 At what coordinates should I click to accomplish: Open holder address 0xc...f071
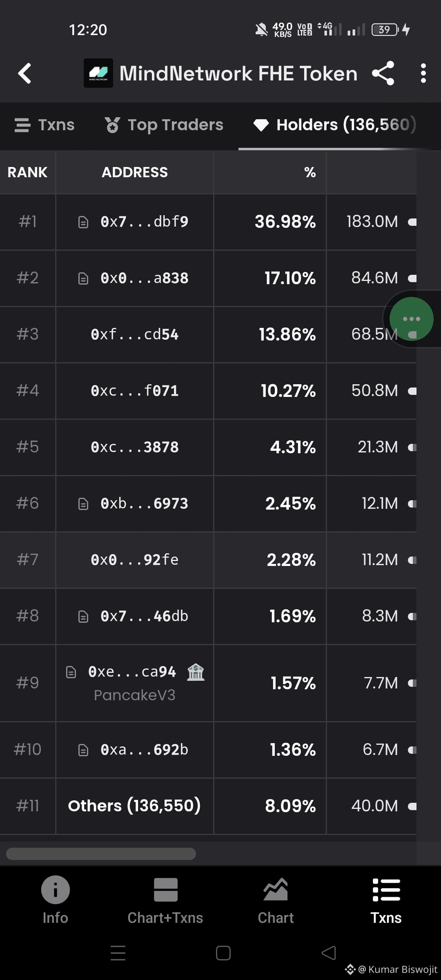[135, 391]
